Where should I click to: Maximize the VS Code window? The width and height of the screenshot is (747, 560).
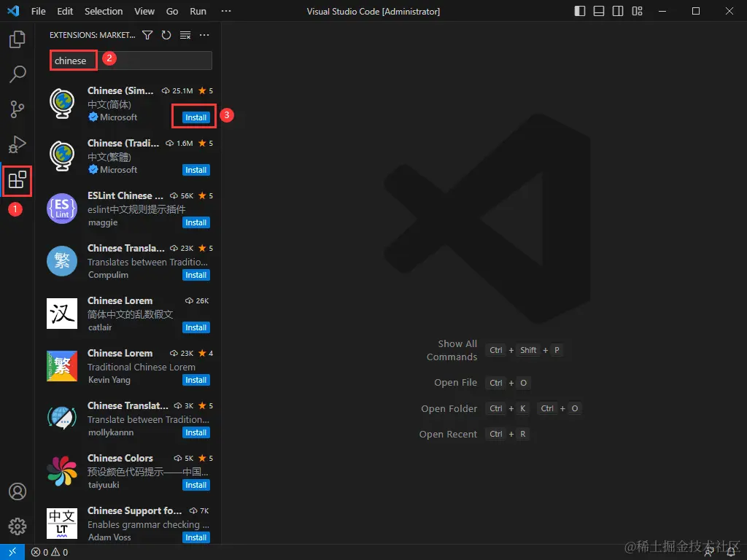696,11
